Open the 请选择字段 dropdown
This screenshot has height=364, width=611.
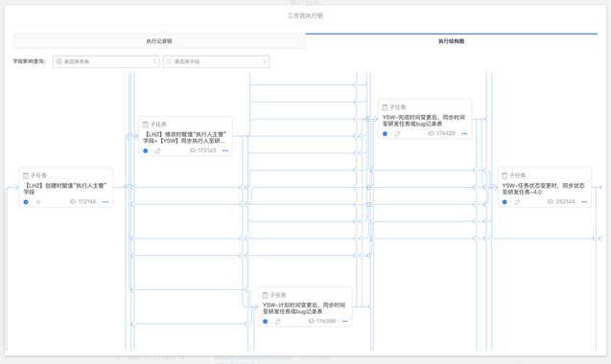coord(216,61)
